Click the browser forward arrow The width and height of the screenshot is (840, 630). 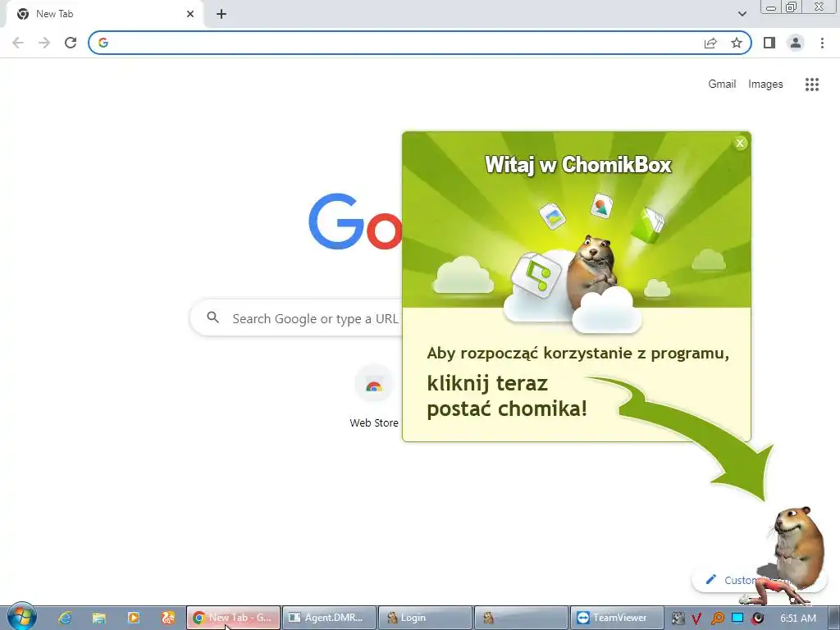pos(44,43)
